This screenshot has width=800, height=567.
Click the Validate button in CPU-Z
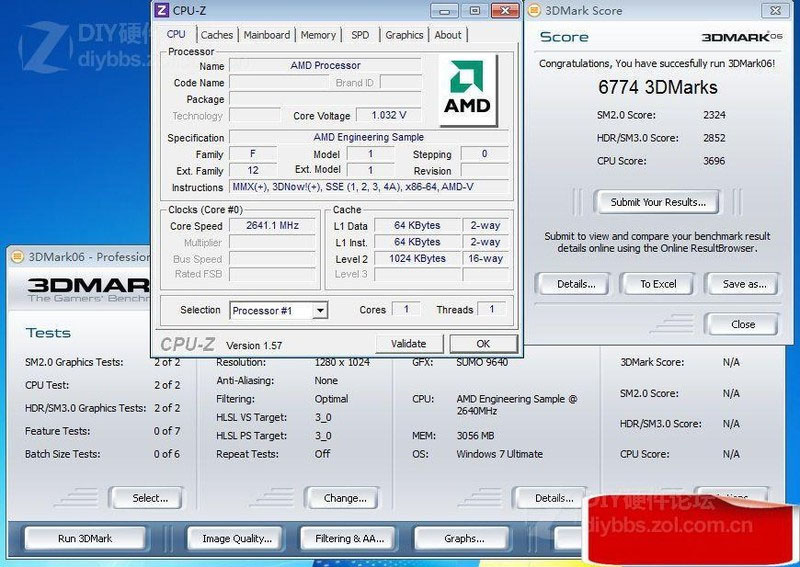[409, 343]
